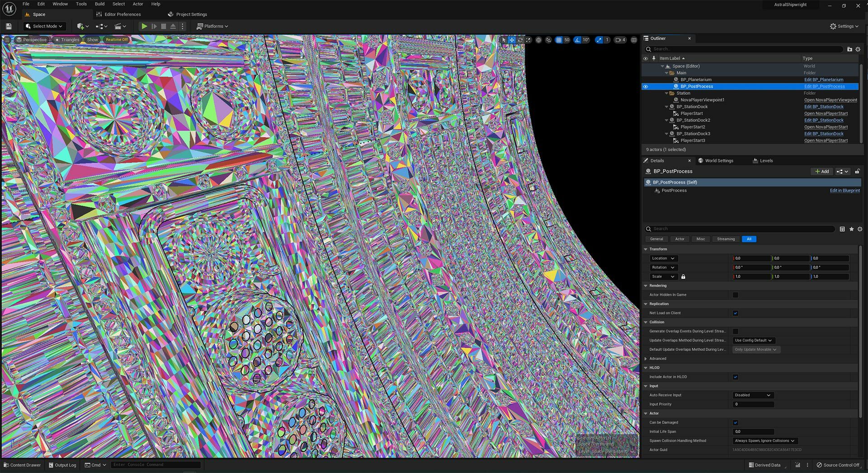Open the Settings dropdown in toolbar
The image size is (868, 473).
(844, 26)
